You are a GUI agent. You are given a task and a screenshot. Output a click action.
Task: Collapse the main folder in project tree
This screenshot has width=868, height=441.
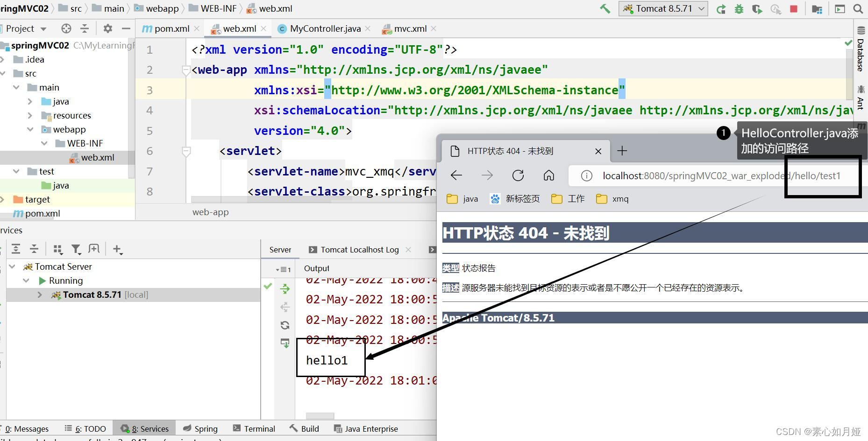coord(16,87)
